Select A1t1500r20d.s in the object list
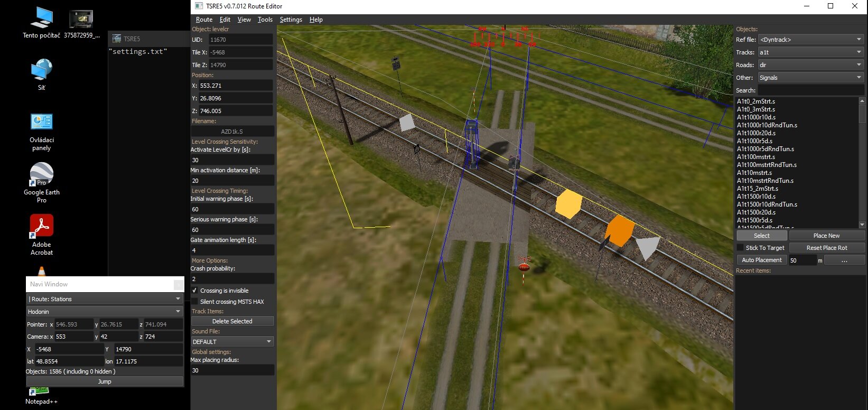 tap(756, 212)
